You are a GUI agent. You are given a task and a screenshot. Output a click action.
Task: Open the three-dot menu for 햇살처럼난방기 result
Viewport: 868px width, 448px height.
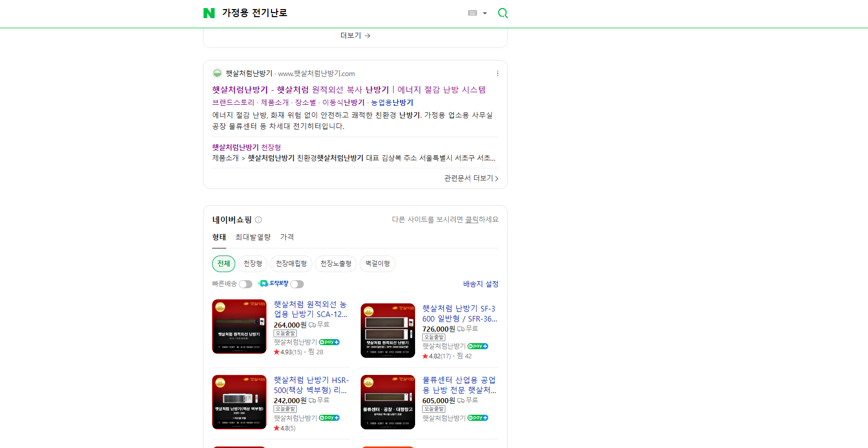498,74
